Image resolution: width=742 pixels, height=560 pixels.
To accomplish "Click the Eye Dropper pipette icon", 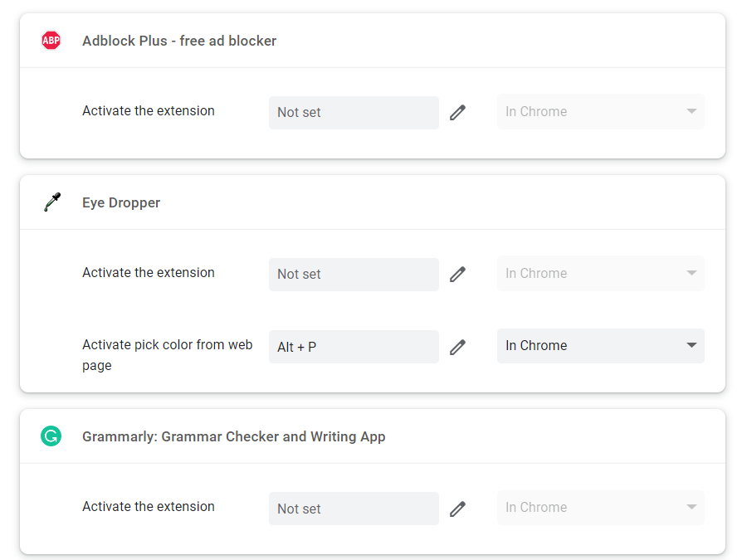I will pyautogui.click(x=52, y=202).
